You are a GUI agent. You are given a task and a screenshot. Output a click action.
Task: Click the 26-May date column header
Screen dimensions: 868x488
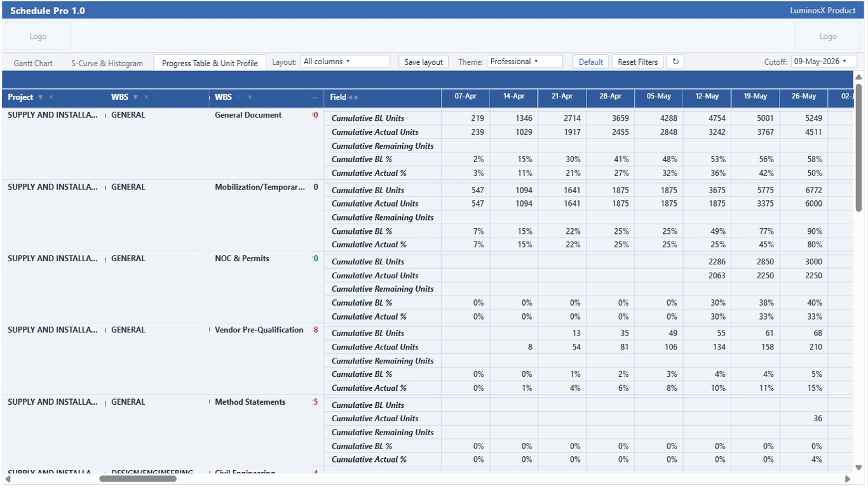tap(803, 97)
